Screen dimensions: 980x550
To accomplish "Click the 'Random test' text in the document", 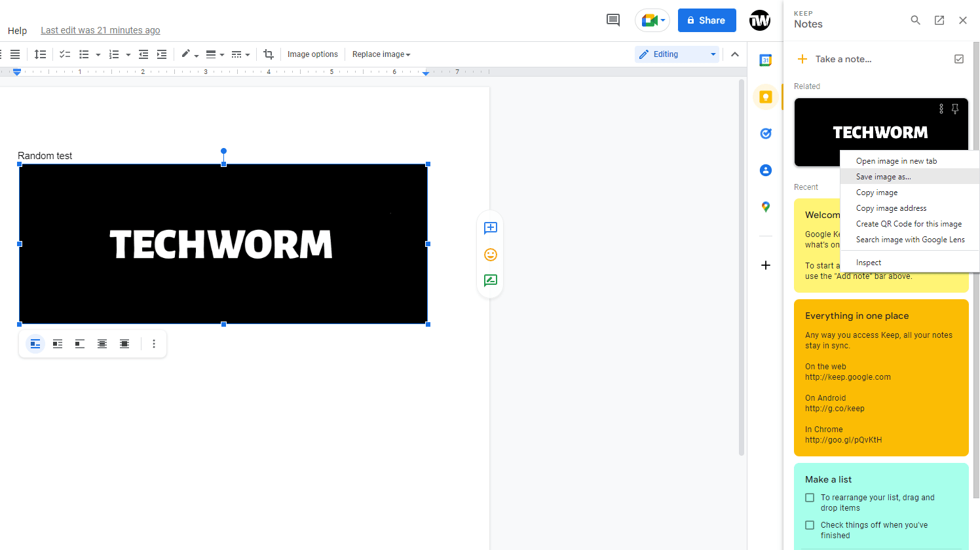I will coord(45,156).
